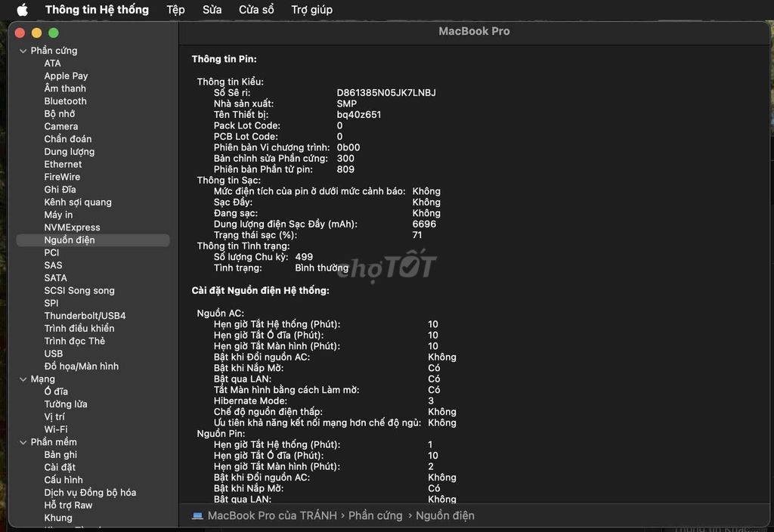Viewport: 774px width, 532px height.
Task: Select FireWire in the sidebar
Action: [x=62, y=177]
